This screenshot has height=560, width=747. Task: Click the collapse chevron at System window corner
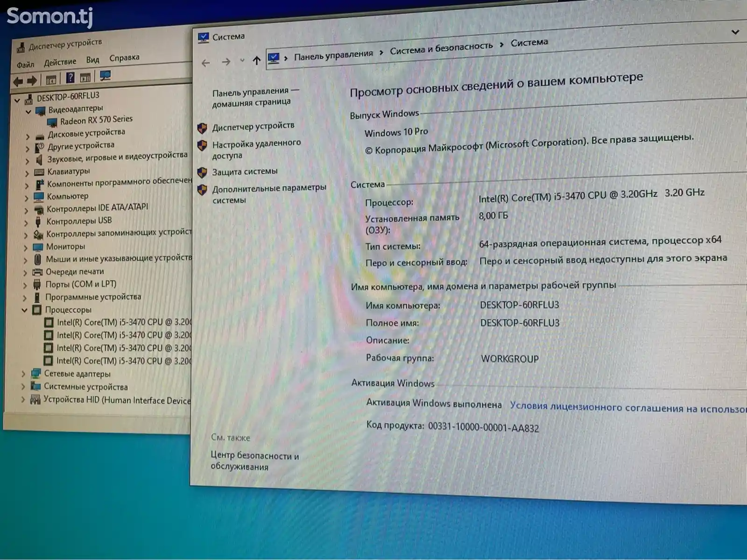[x=735, y=32]
